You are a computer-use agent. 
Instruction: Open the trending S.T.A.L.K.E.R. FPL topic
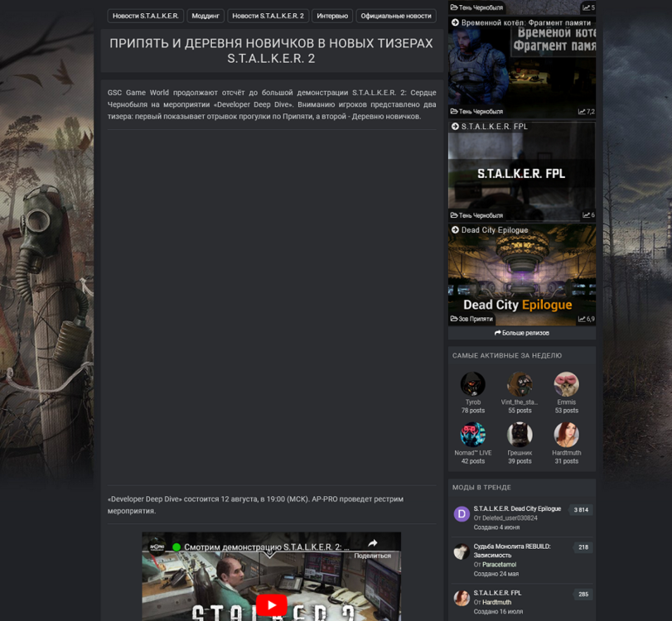point(497,593)
